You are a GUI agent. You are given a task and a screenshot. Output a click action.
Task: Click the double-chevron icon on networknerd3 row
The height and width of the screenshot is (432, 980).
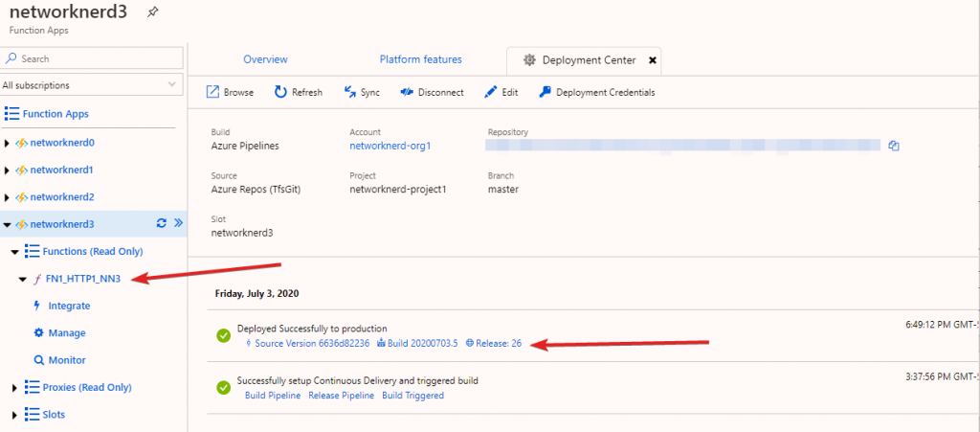point(177,223)
